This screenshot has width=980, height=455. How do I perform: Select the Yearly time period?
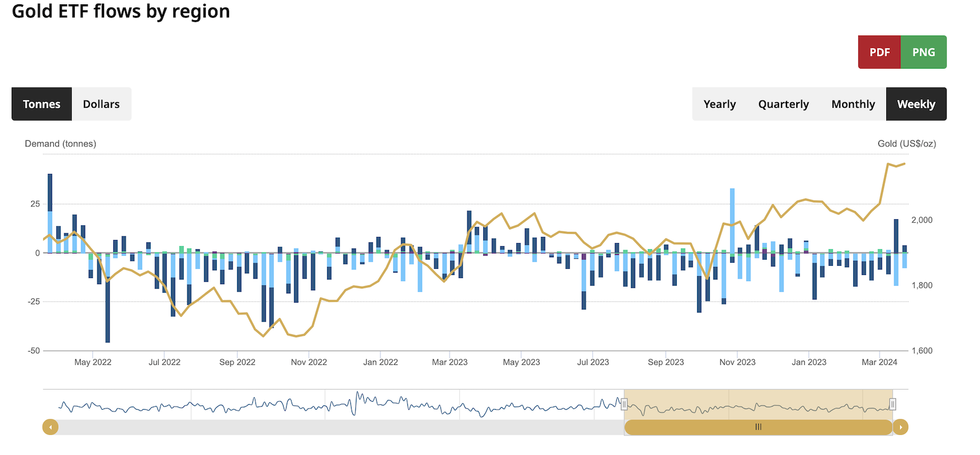click(x=719, y=104)
